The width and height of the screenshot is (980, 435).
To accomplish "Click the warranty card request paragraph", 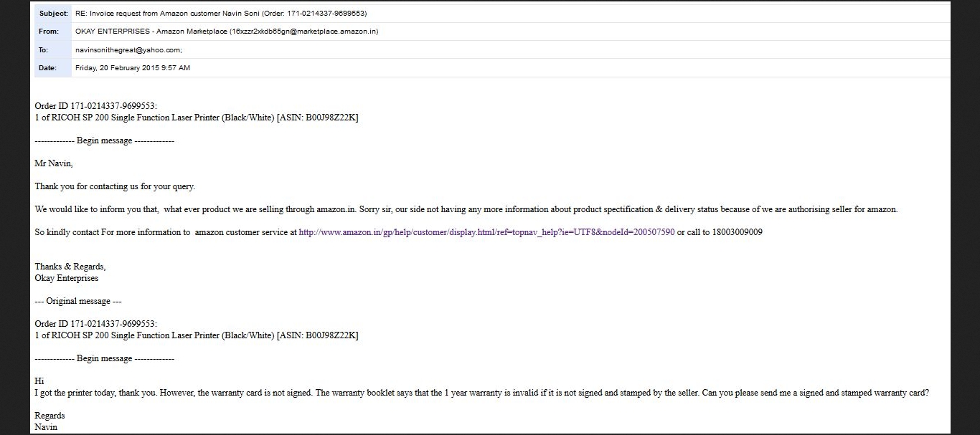I will point(481,393).
